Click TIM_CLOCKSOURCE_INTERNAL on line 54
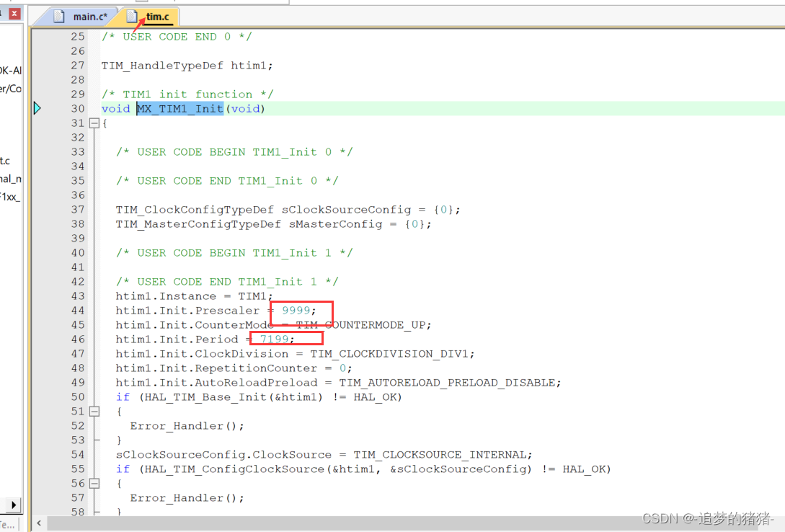This screenshot has width=785, height=532. click(x=440, y=455)
